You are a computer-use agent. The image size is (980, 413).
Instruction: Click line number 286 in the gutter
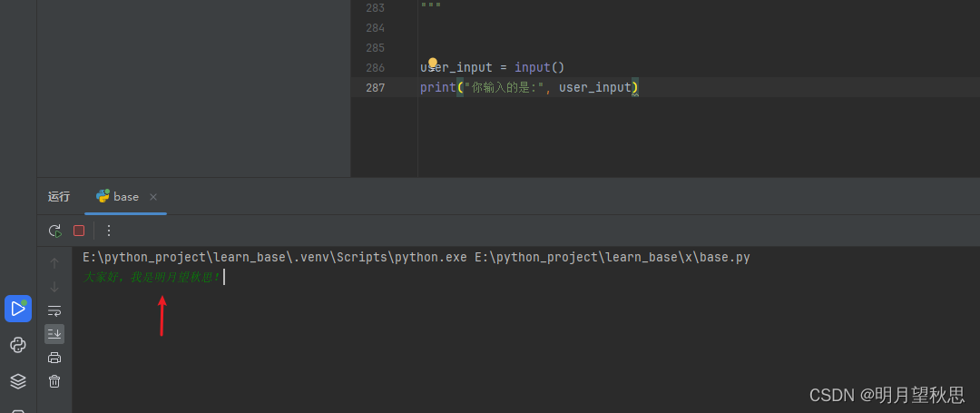point(375,67)
